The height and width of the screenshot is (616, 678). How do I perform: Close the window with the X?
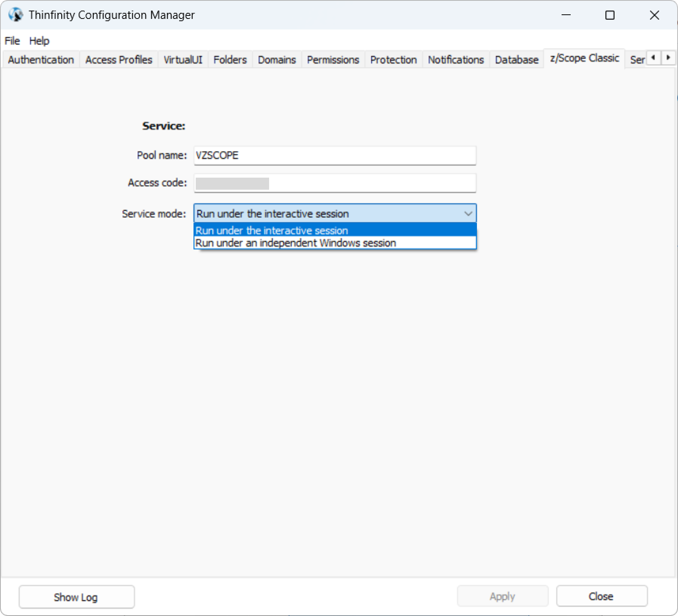click(x=654, y=15)
